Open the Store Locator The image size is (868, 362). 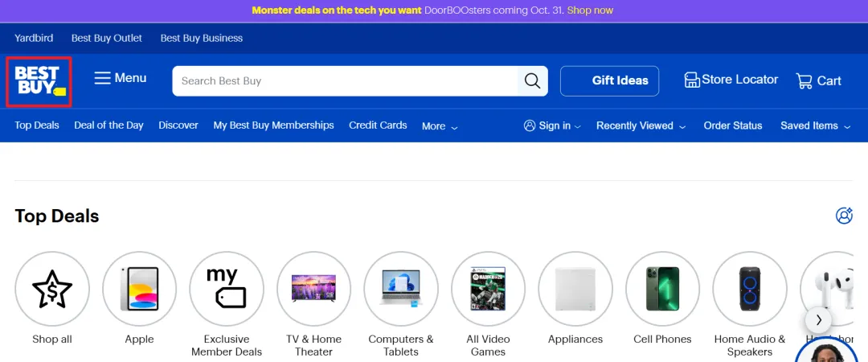tap(731, 80)
